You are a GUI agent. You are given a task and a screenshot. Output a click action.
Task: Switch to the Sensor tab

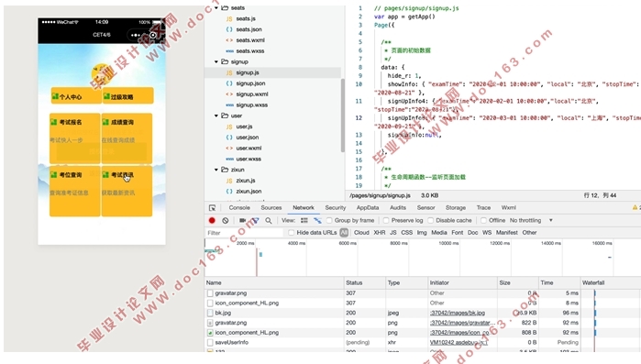(x=426, y=207)
